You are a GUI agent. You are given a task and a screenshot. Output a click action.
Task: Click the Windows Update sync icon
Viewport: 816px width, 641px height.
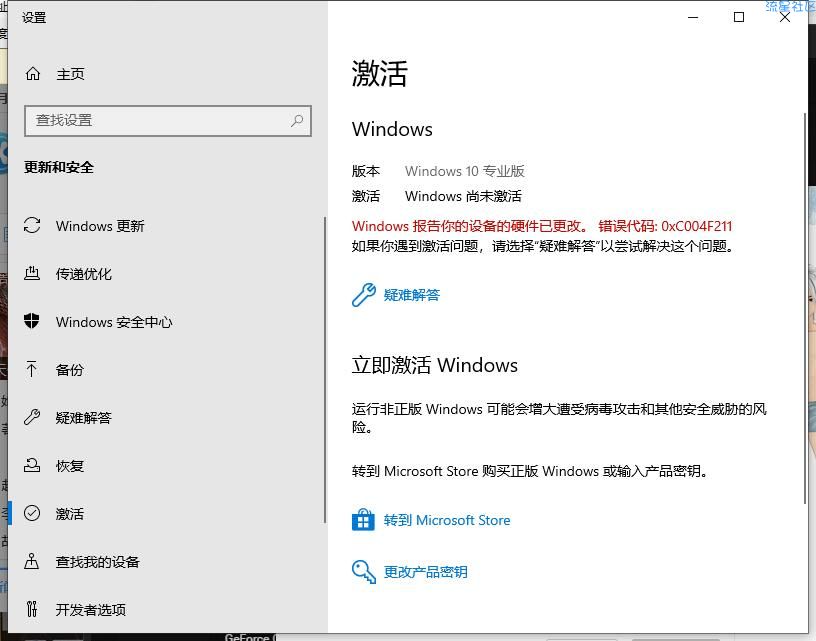pos(32,225)
